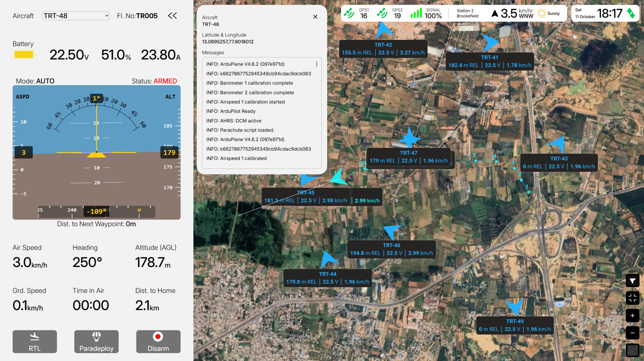Open the TRT-46 info label
Image resolution: width=644 pixels, height=361 pixels.
pos(391,249)
